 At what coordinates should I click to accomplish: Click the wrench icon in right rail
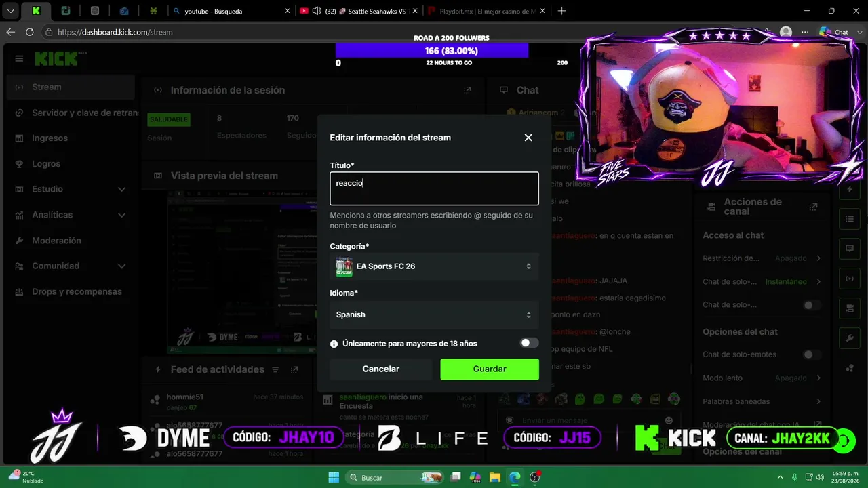[849, 338]
